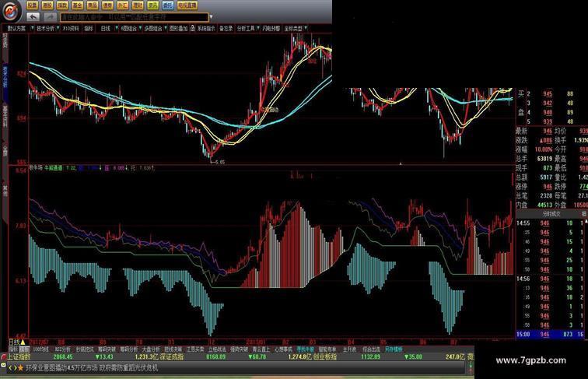
Task: Select the 智能布林 indicator tab
Action: pos(327,349)
